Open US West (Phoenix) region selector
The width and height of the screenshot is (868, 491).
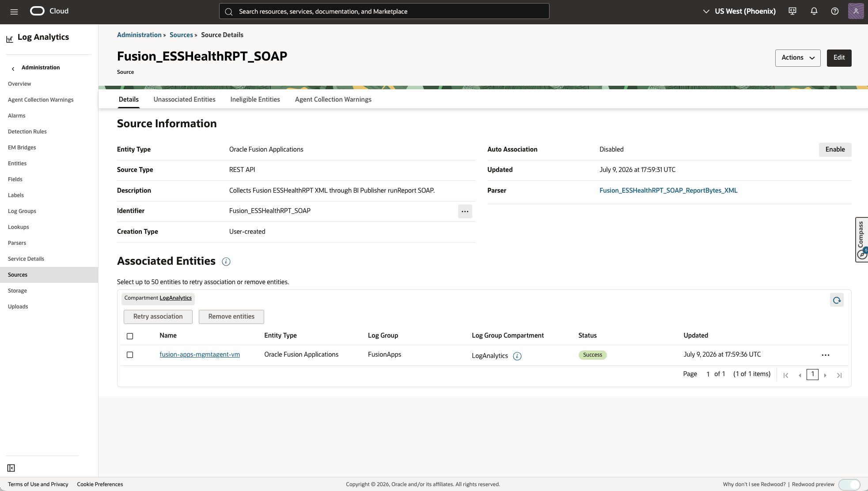(x=739, y=11)
